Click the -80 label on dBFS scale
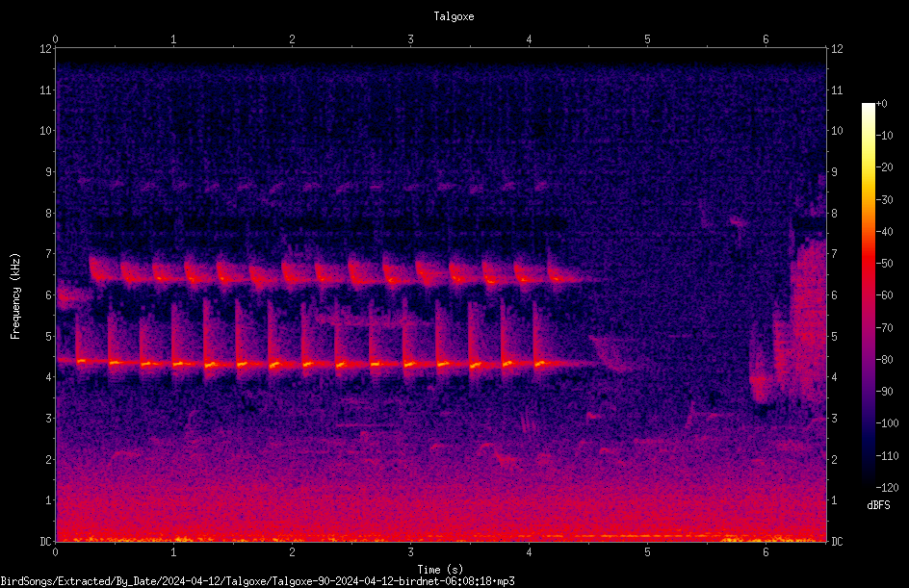 coord(885,359)
